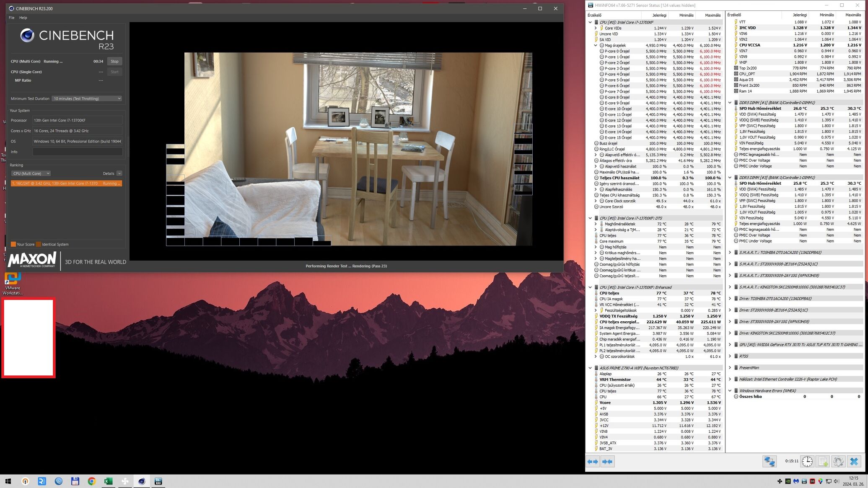868x488 pixels.
Task: Click the Details label in Ranking
Action: click(x=109, y=173)
